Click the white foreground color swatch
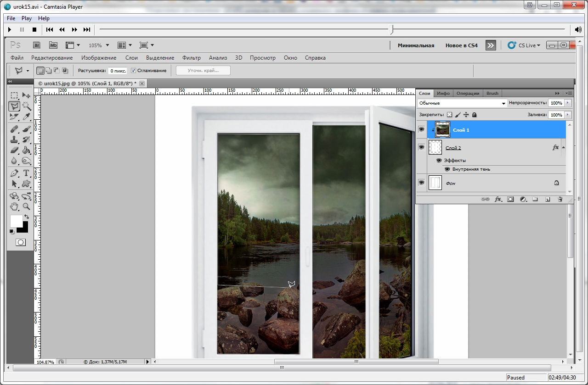588x385 pixels. [16, 221]
